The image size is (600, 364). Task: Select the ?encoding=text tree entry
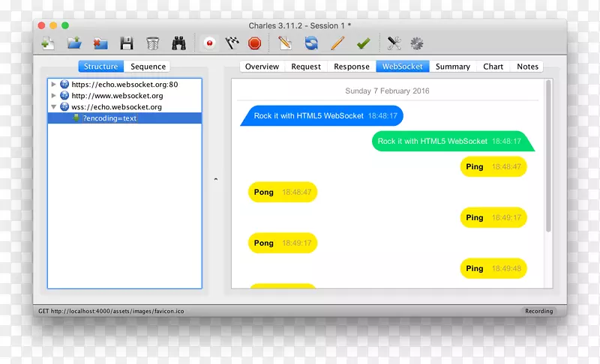click(109, 118)
